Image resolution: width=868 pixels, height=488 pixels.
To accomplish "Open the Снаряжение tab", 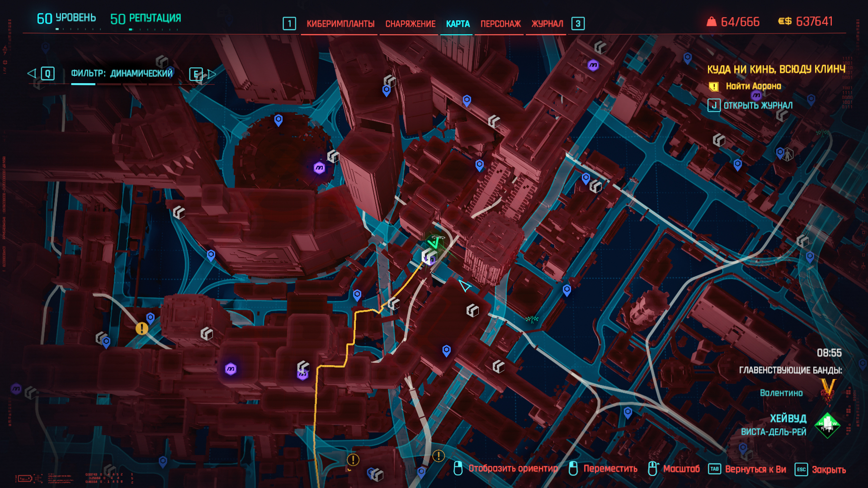I will (410, 24).
